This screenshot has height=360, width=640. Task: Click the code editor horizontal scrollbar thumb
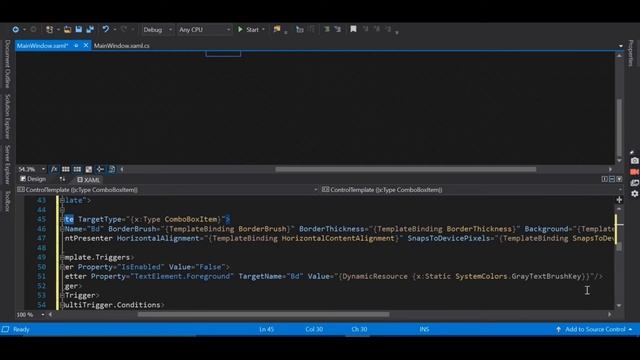pyautogui.click(x=263, y=314)
